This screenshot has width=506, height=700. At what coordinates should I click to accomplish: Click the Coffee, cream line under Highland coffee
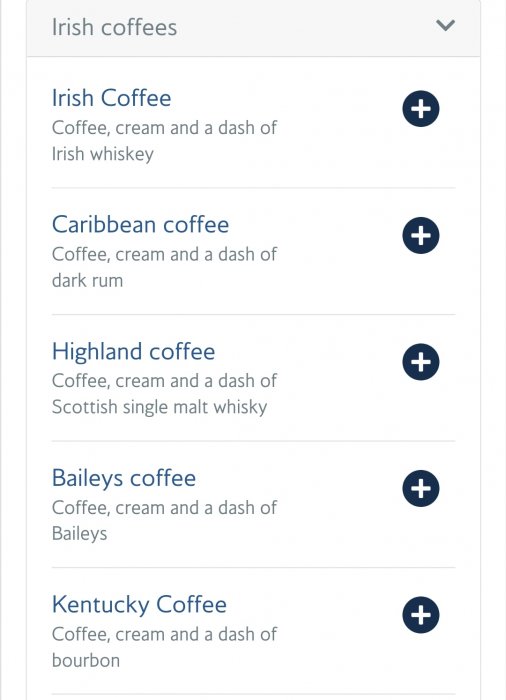(x=164, y=381)
